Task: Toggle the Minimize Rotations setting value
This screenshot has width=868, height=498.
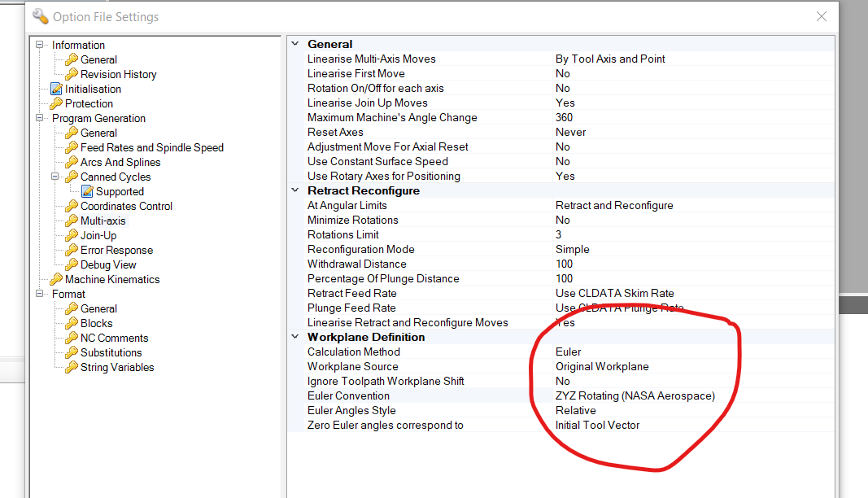Action: click(x=635, y=220)
